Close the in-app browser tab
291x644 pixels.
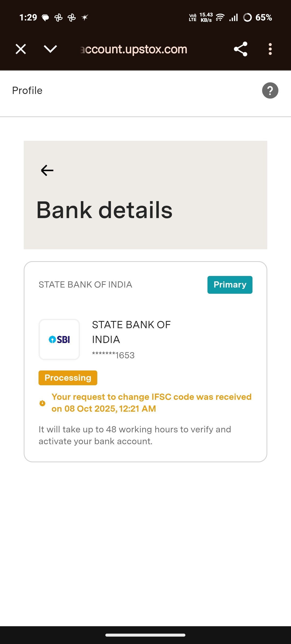click(21, 49)
